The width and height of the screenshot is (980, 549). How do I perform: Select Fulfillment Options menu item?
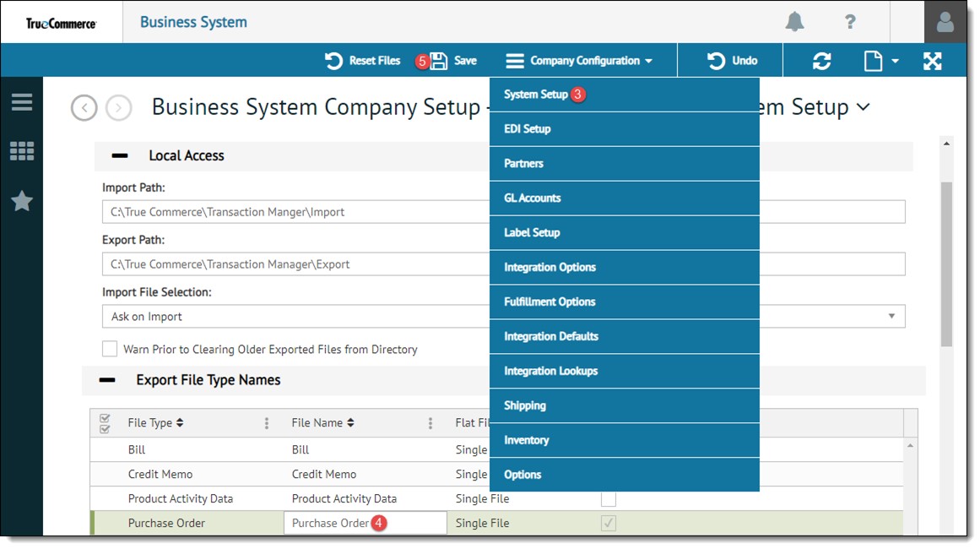(625, 302)
